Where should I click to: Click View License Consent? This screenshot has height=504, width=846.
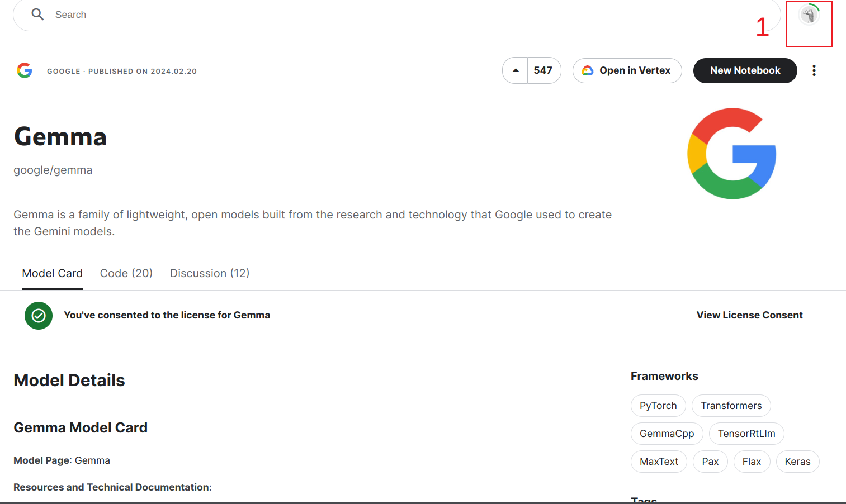749,315
